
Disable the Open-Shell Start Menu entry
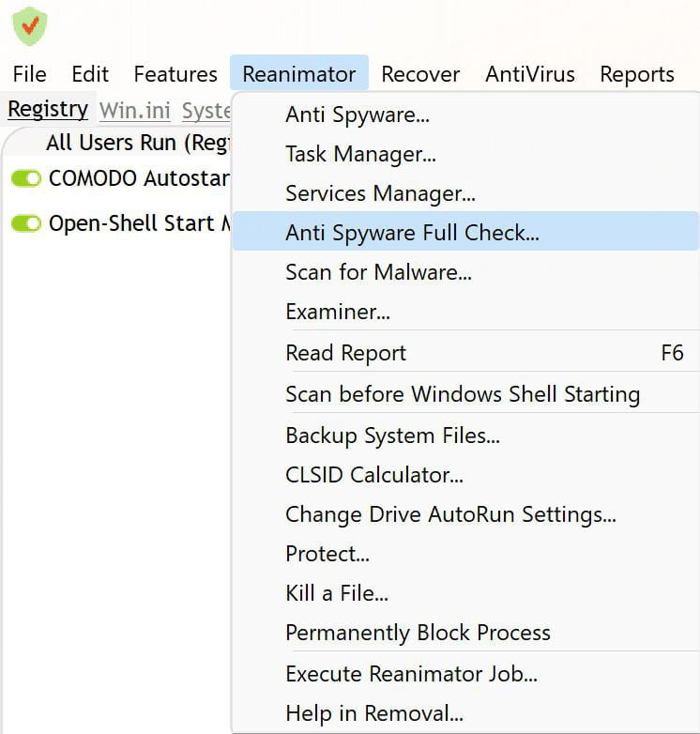click(26, 223)
